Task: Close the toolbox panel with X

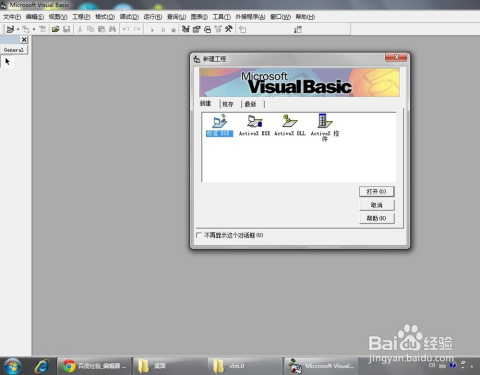Action: click(x=24, y=40)
